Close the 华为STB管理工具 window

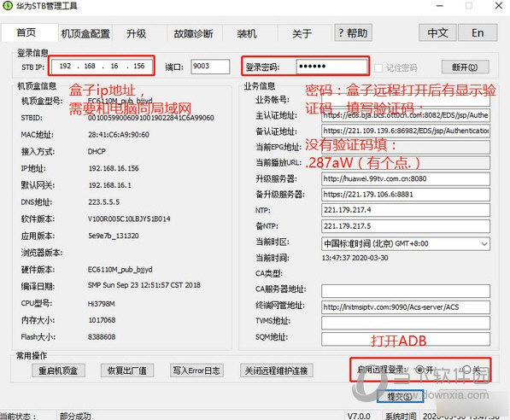pyautogui.click(x=499, y=6)
